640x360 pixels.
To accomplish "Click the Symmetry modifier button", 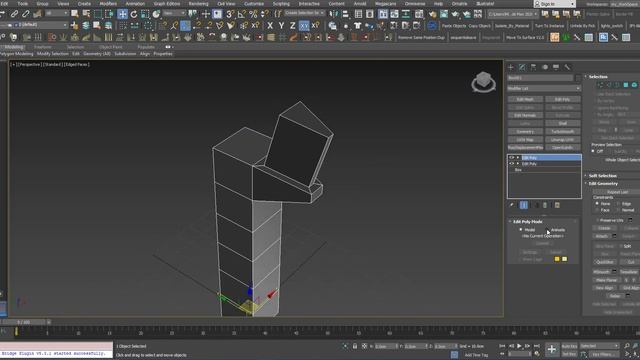I will coord(525,131).
